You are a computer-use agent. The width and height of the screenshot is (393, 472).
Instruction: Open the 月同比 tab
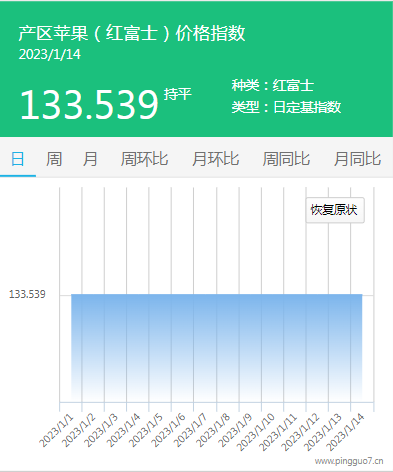tap(357, 159)
